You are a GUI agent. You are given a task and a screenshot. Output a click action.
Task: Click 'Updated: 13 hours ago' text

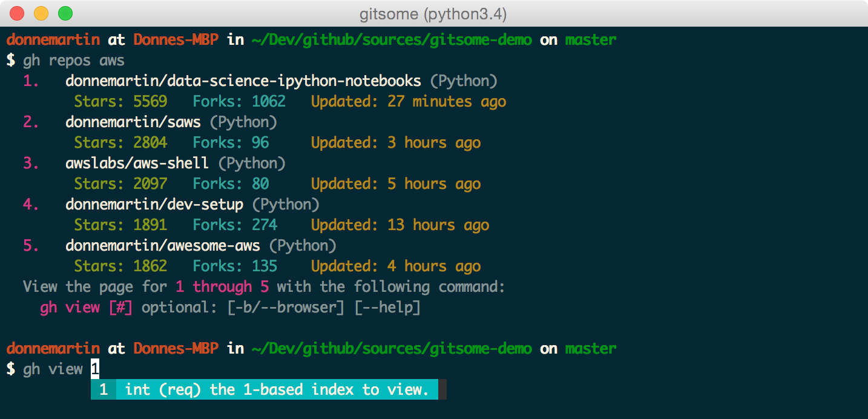click(400, 225)
